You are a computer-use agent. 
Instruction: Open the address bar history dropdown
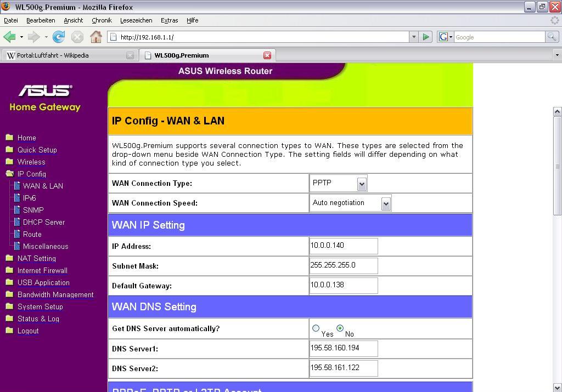click(x=414, y=37)
